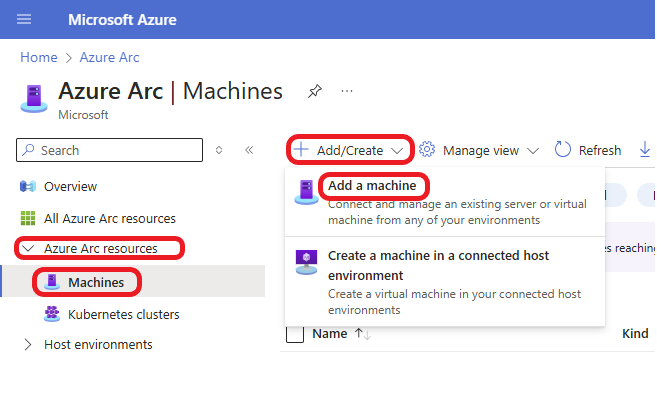The image size is (657, 401).
Task: Sort by Name column
Action: (x=330, y=334)
